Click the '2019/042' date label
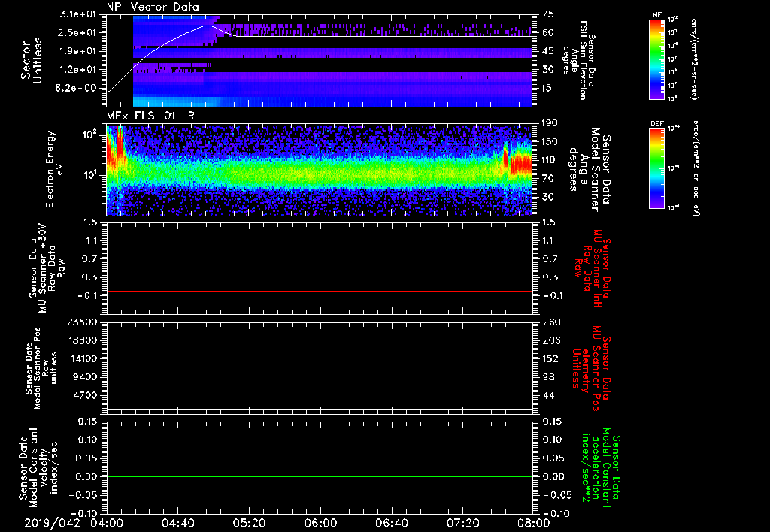770x532 pixels. (x=52, y=523)
